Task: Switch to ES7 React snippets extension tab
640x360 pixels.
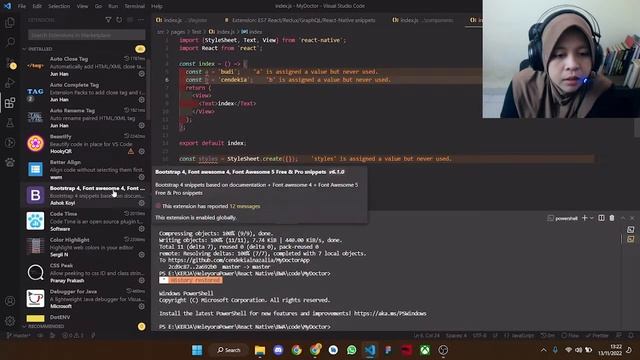Action: point(300,20)
